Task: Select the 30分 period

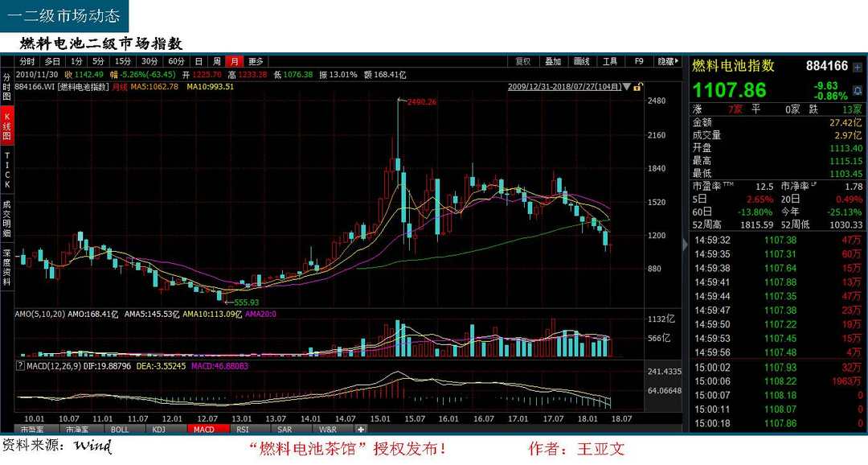Action: (x=149, y=61)
